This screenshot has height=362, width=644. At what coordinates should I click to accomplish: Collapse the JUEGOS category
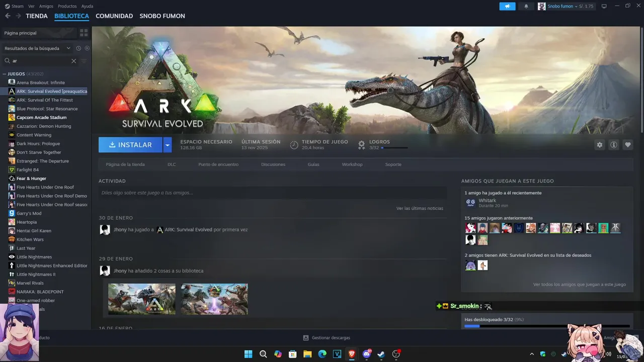[5, 74]
